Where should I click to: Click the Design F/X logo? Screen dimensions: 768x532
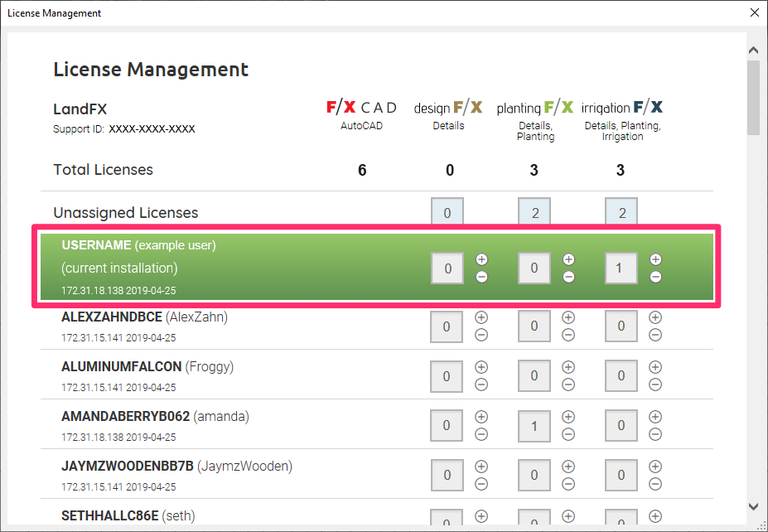click(x=448, y=107)
